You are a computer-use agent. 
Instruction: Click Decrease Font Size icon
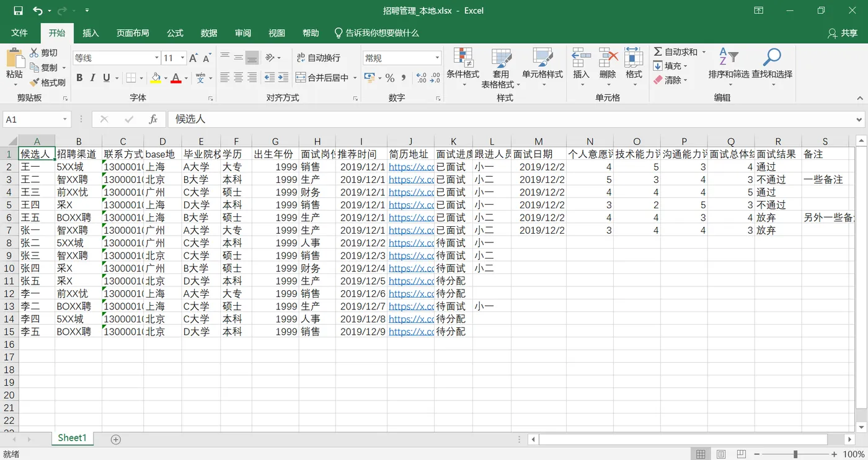(207, 58)
